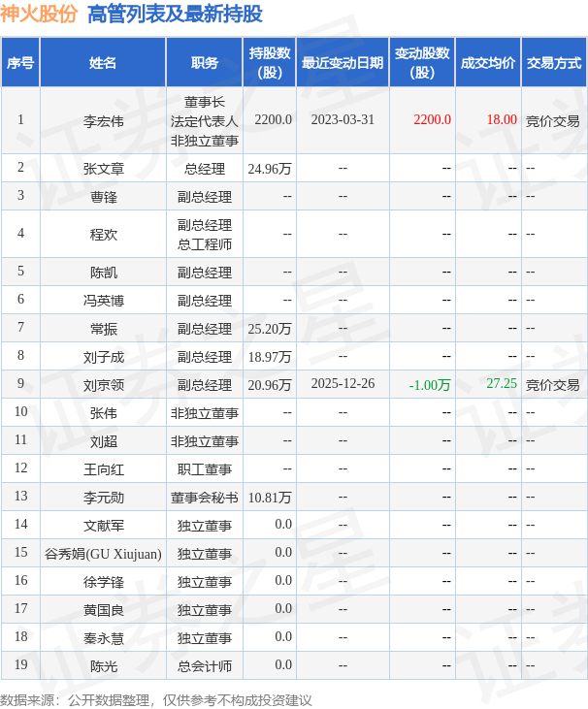This screenshot has width=588, height=709.
Task: Click 竞价交易 in 刘京领's row
Action: [x=552, y=385]
